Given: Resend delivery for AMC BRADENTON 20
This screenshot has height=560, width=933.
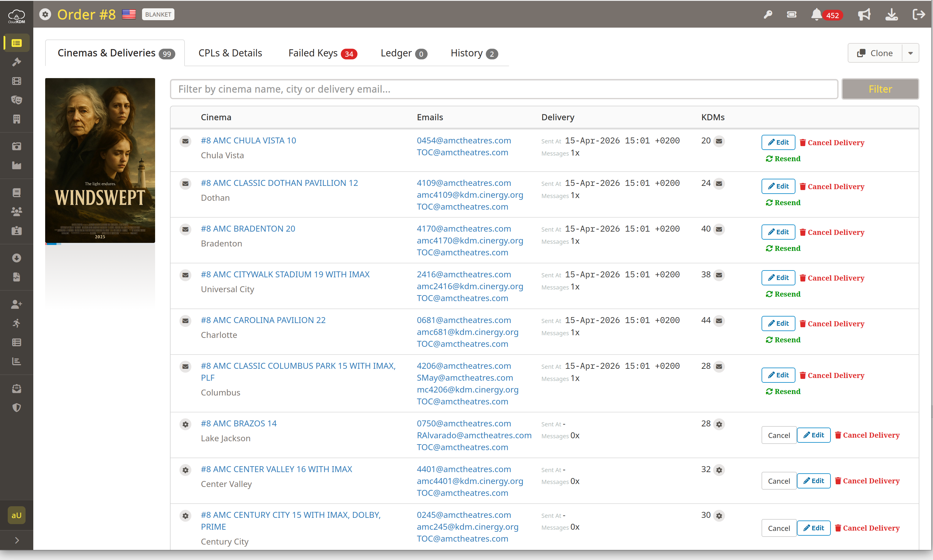Looking at the screenshot, I should pos(783,248).
